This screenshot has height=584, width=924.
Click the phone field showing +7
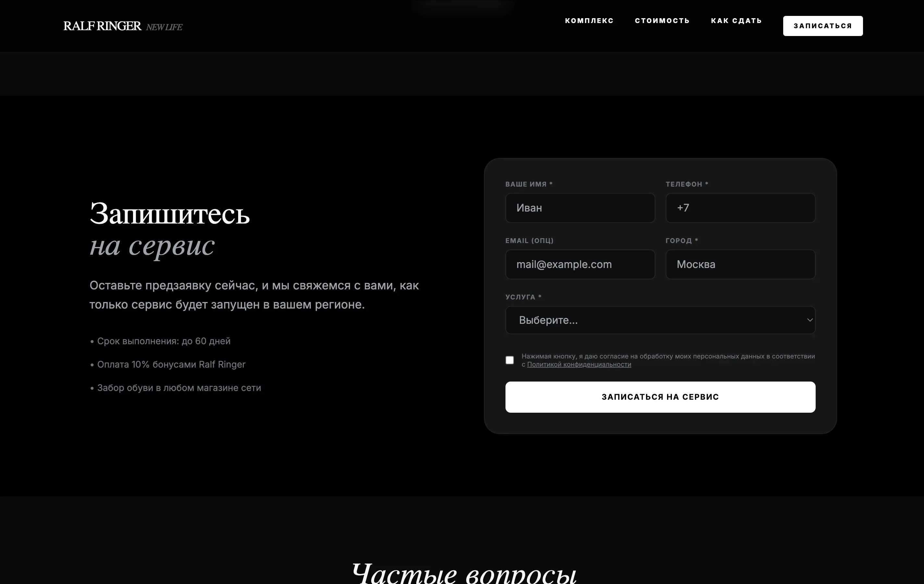click(740, 208)
